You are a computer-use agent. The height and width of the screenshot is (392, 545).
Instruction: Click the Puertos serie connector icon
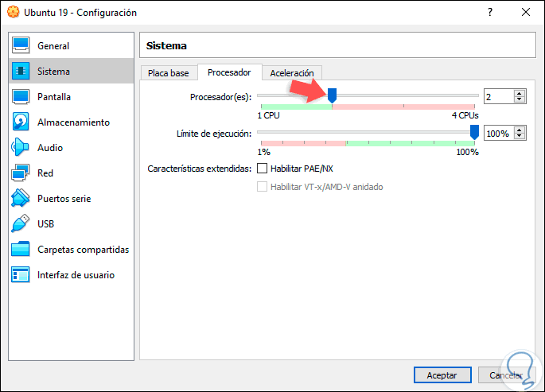click(21, 198)
